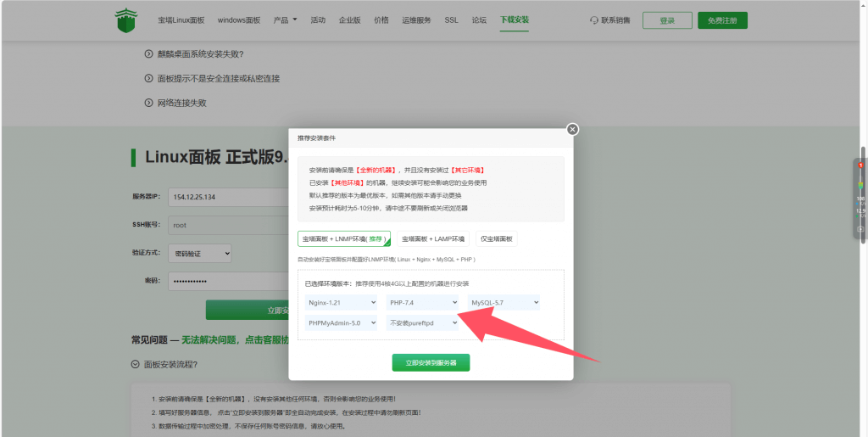Screen dimensions: 868x437
Task: Click the SSH账号 root input field
Action: tap(229, 226)
